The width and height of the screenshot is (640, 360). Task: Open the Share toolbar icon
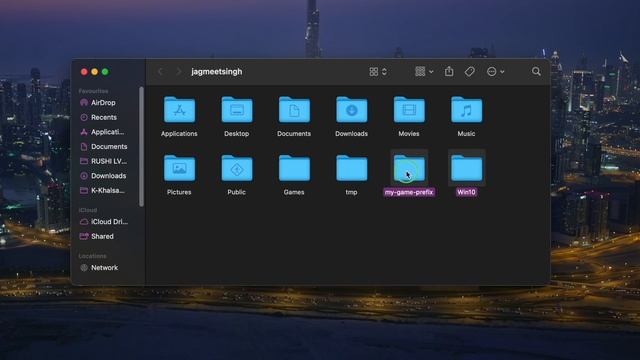pos(449,71)
